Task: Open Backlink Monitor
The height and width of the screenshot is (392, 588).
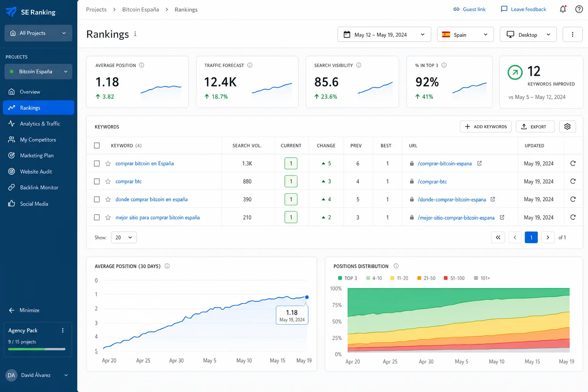Action: (x=38, y=188)
